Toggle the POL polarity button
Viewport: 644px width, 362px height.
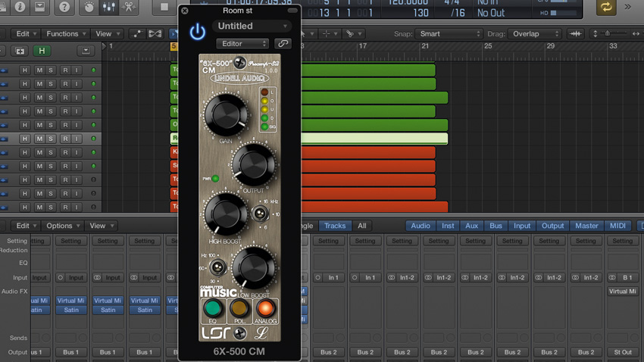coord(239,307)
